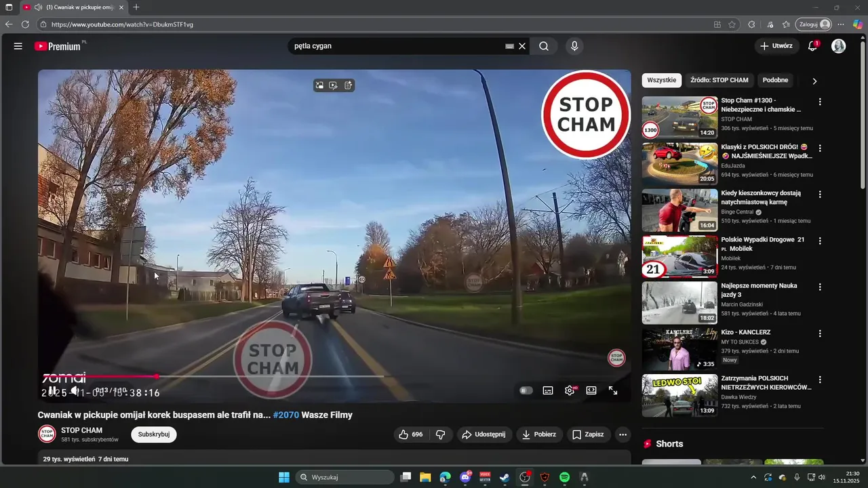This screenshot has height=488, width=868.
Task: Open options for Stop Cham #1300 video
Action: 820,102
